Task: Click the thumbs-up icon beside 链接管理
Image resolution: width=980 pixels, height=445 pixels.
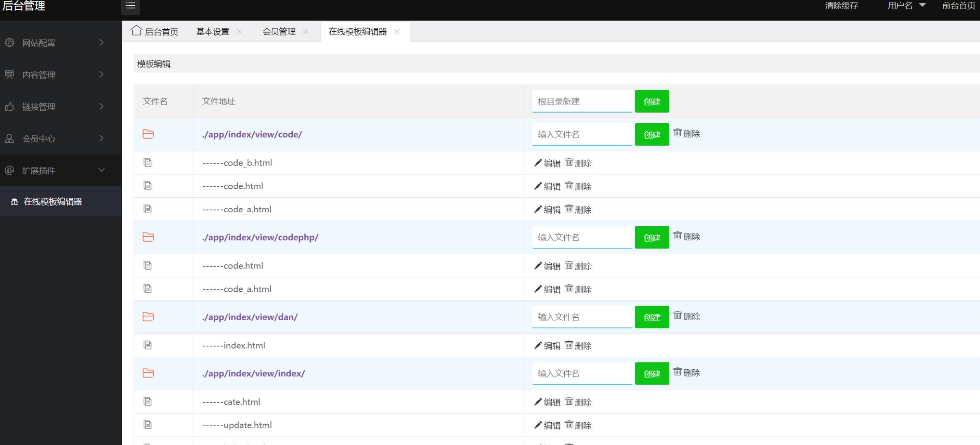Action: (9, 107)
